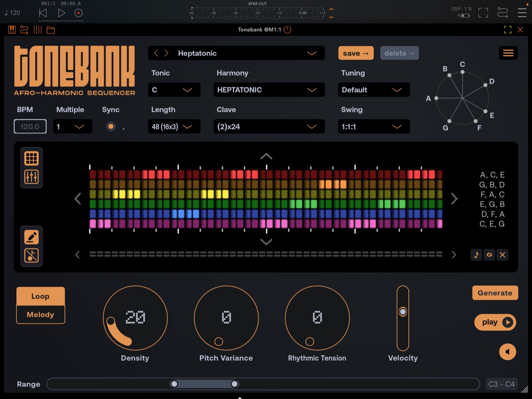The image size is (532, 399).
Task: Shift sequencer pattern right
Action: click(454, 199)
